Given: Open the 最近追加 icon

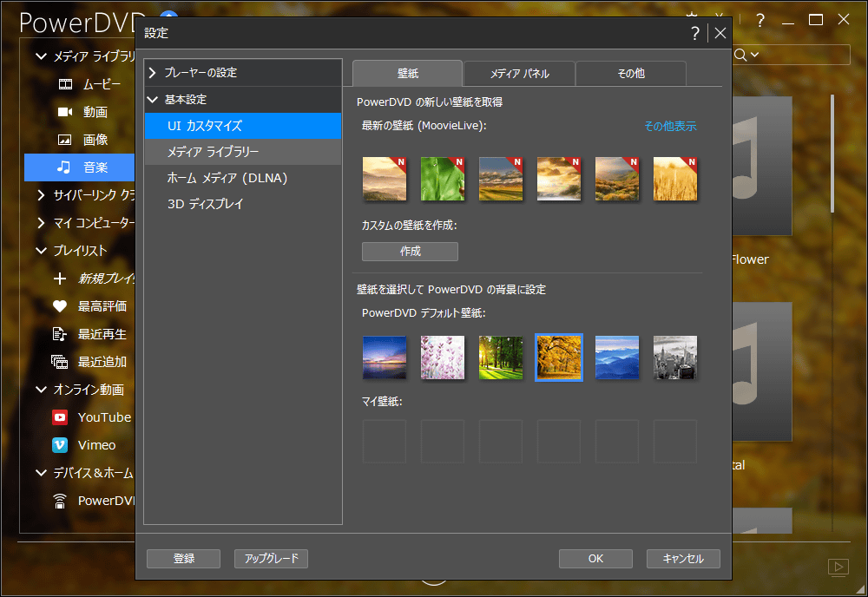Looking at the screenshot, I should pyautogui.click(x=59, y=362).
